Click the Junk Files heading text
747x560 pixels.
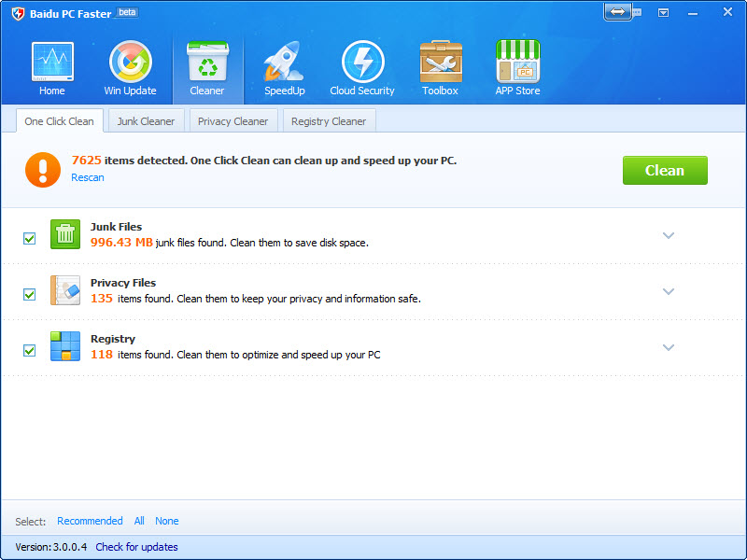(116, 227)
